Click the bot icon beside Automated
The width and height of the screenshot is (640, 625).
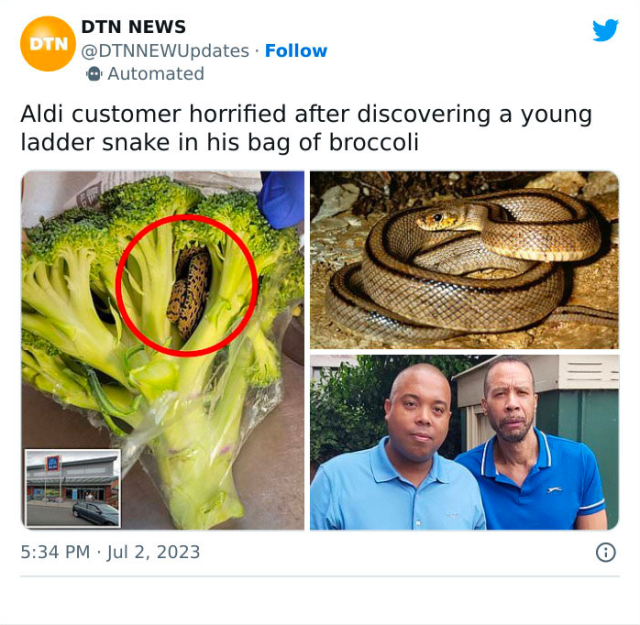[x=94, y=74]
